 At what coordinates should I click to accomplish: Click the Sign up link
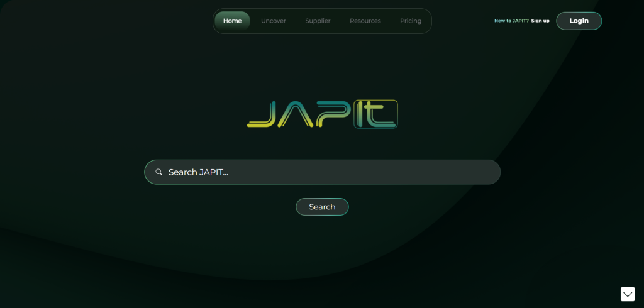click(540, 21)
